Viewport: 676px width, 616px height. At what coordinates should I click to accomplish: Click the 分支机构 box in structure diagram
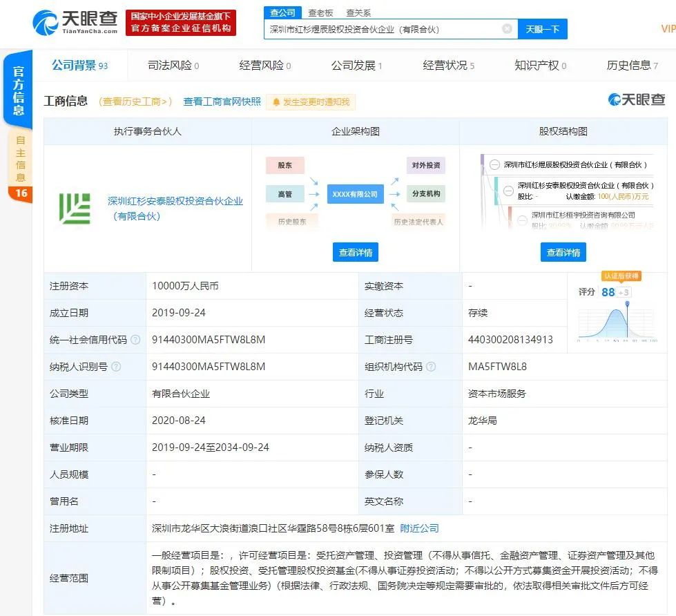coord(426,193)
